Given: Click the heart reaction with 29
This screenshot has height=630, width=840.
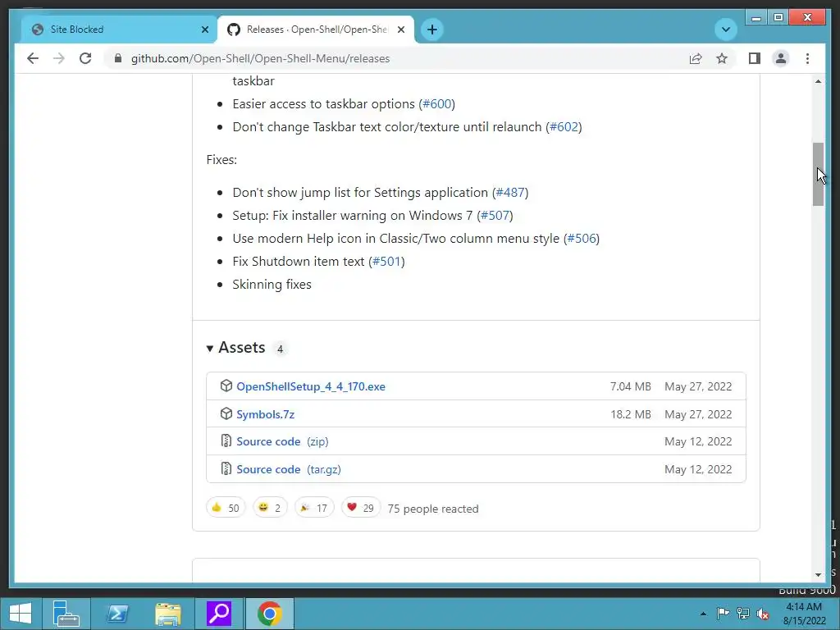Looking at the screenshot, I should pos(361,508).
